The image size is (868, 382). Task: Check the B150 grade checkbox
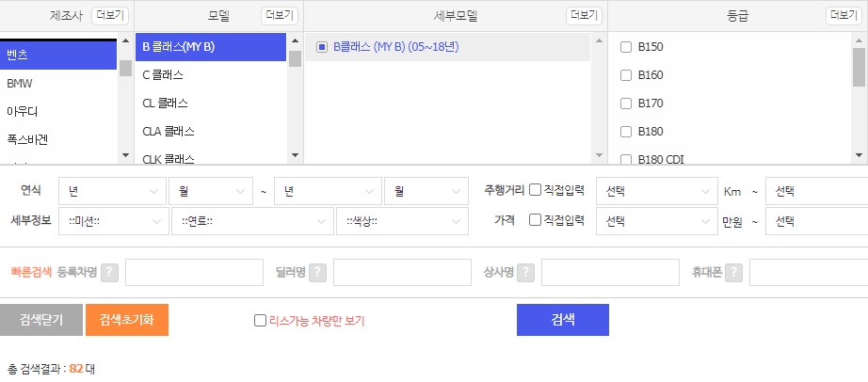pyautogui.click(x=626, y=47)
